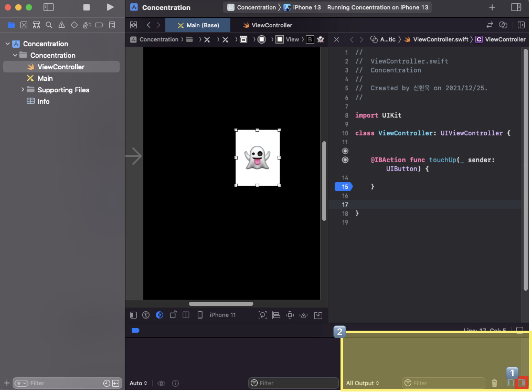532x392 pixels.
Task: Expand the Supporting Files folder
Action: pos(23,90)
